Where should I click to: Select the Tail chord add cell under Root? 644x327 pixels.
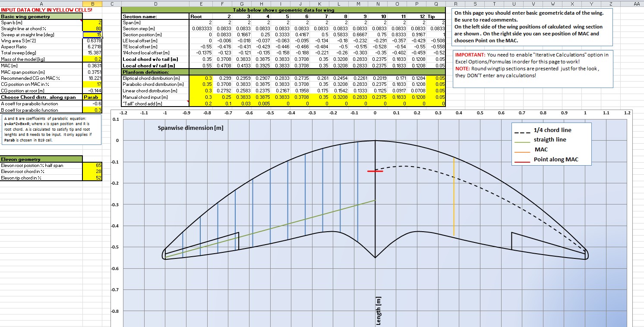(200, 104)
